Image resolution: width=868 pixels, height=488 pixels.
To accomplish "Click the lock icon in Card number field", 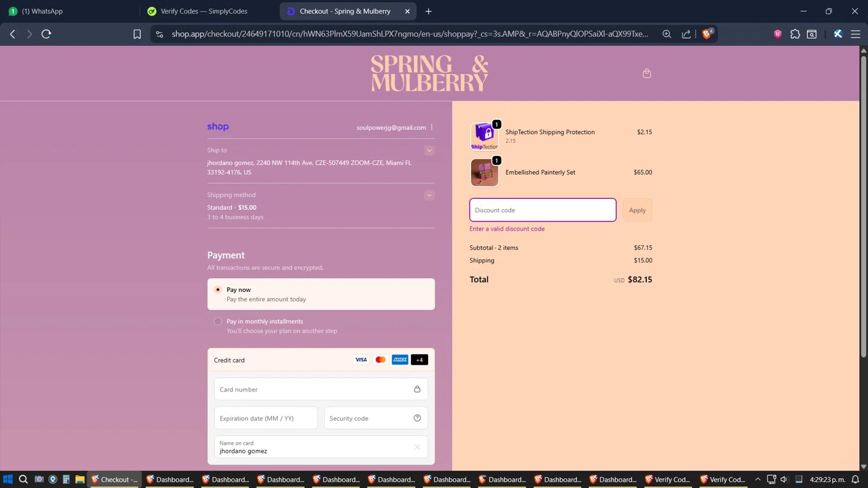I will [x=417, y=389].
